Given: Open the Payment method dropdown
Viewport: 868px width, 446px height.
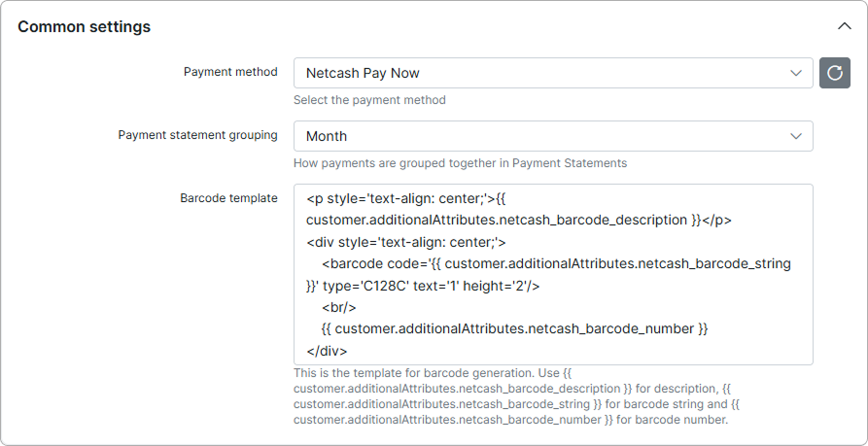Looking at the screenshot, I should [552, 73].
